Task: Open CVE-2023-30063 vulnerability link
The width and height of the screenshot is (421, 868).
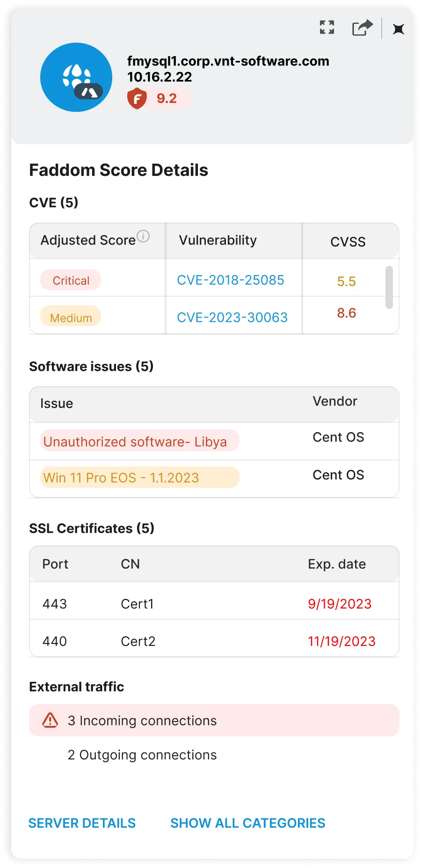Action: [232, 318]
